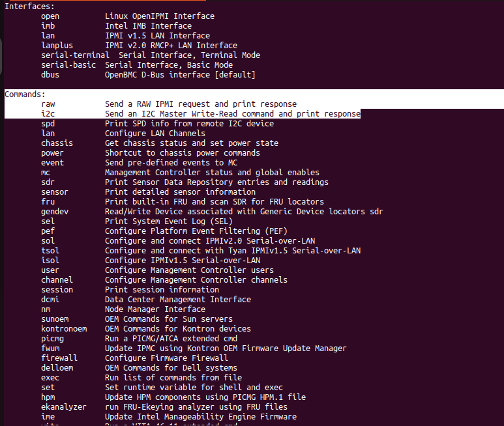504x426 pixels.
Task: Click the "fru" command name
Action: coord(48,202)
